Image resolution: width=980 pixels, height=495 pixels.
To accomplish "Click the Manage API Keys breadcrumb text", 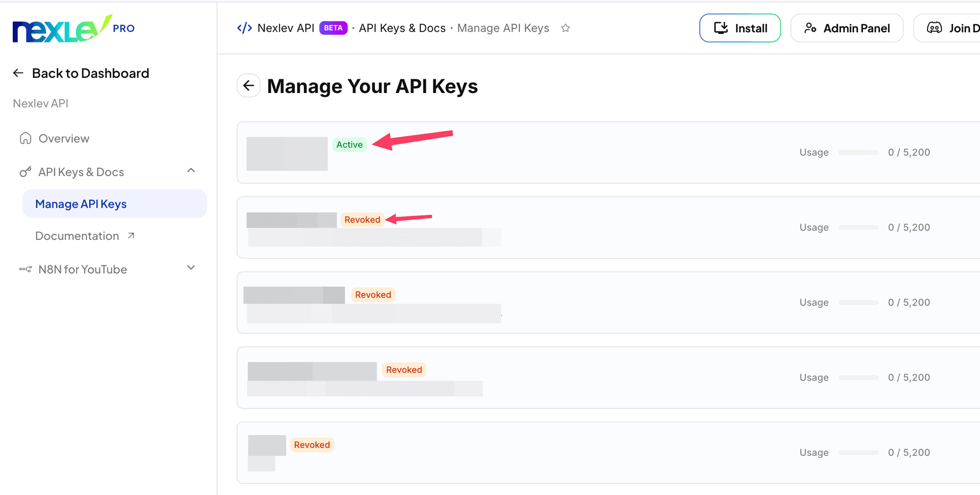I will tap(503, 28).
